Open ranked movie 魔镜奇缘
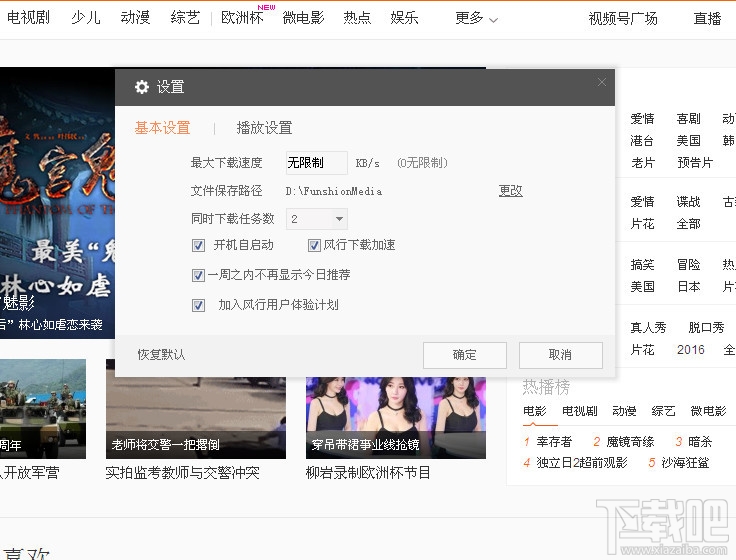 tap(630, 442)
